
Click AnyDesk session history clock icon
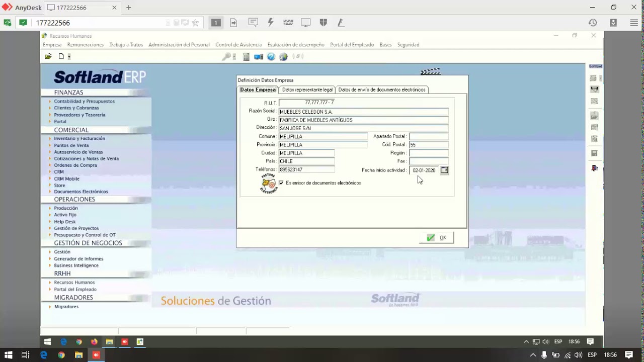point(593,23)
